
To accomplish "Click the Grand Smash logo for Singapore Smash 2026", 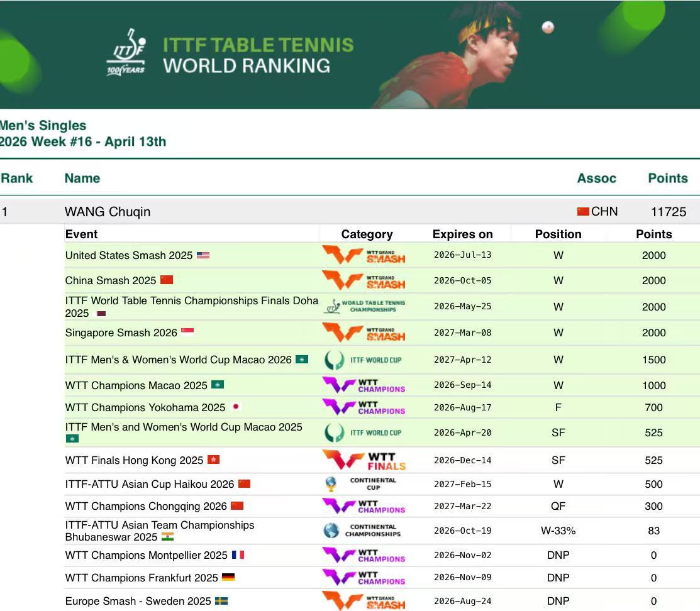I will [x=364, y=333].
